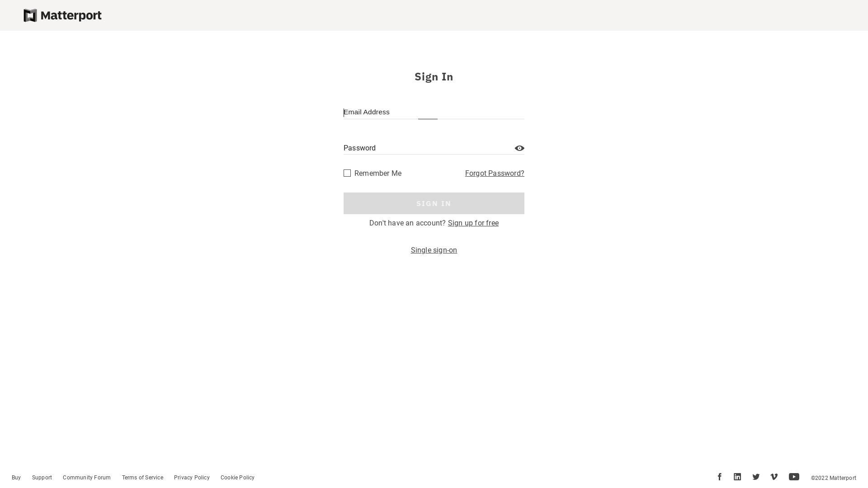The width and height of the screenshot is (868, 488).
Task: Toggle password visibility eye icon
Action: (x=519, y=148)
